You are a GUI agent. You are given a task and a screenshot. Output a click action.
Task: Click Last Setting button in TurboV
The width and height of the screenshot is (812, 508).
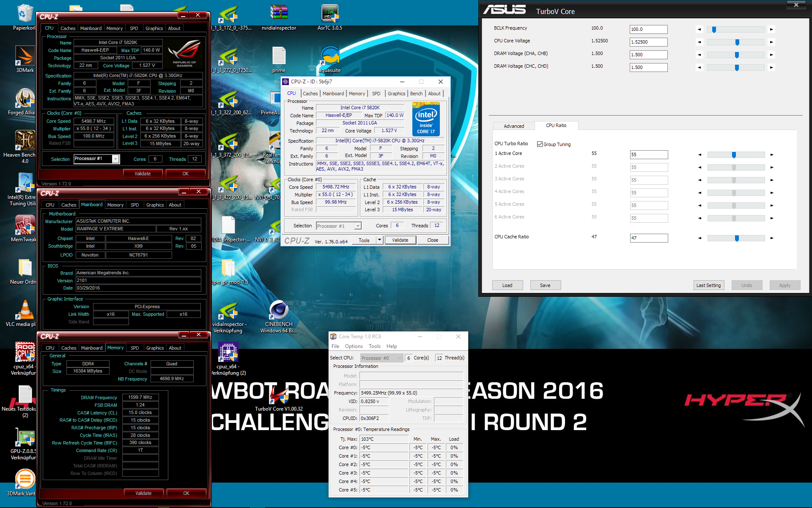[709, 285]
